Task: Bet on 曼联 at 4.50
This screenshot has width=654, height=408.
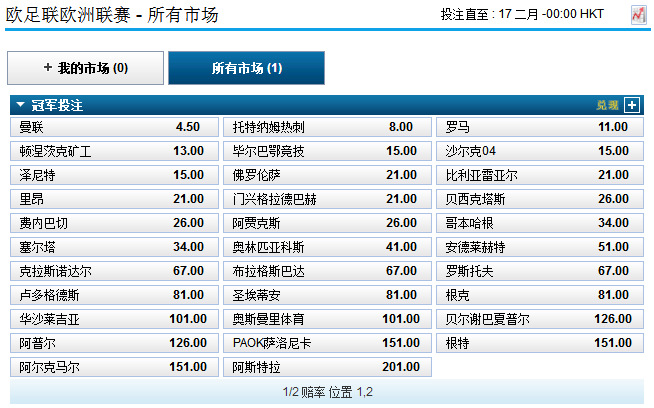Action: click(114, 127)
